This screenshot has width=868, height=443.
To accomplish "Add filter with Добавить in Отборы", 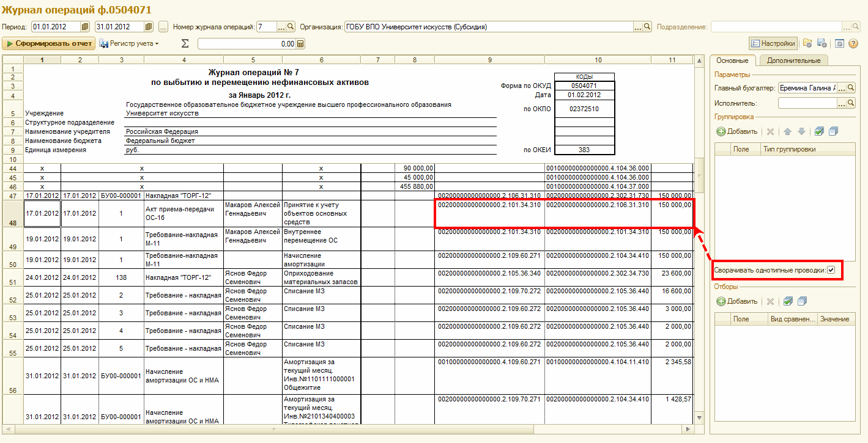I will coord(737,301).
